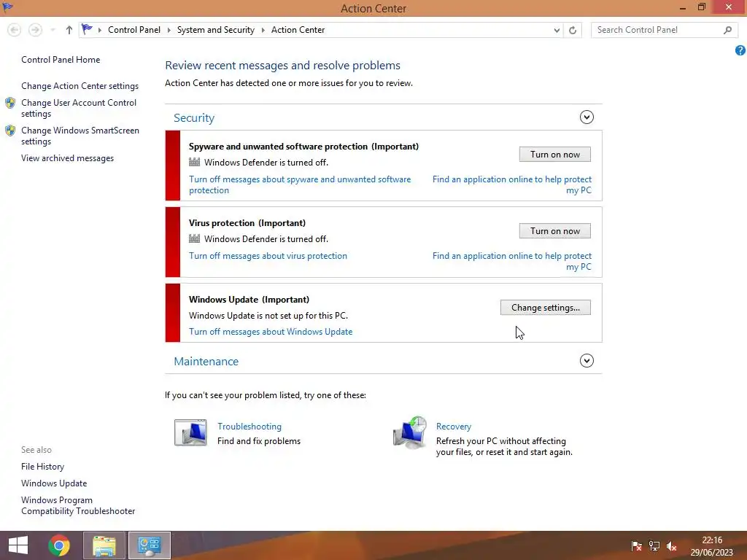Select Control Panel breadcrumb

coord(134,29)
